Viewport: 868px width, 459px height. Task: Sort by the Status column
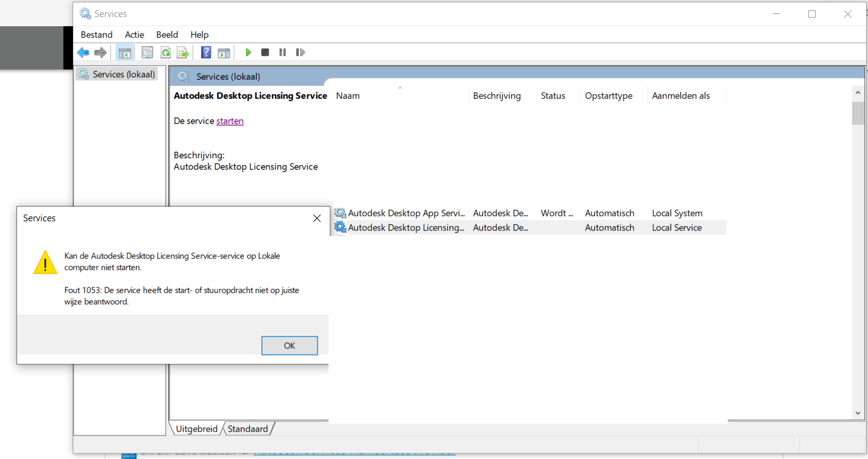558,96
